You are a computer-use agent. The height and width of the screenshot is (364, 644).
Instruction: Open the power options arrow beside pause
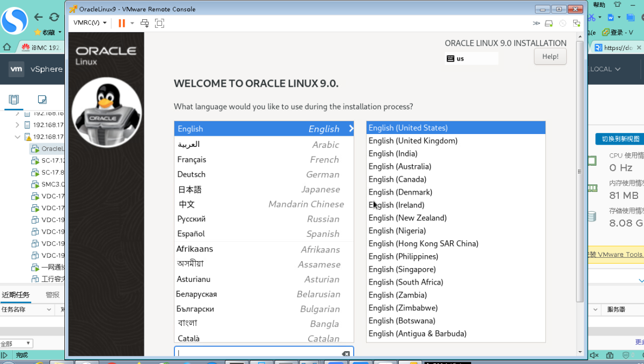pos(132,23)
